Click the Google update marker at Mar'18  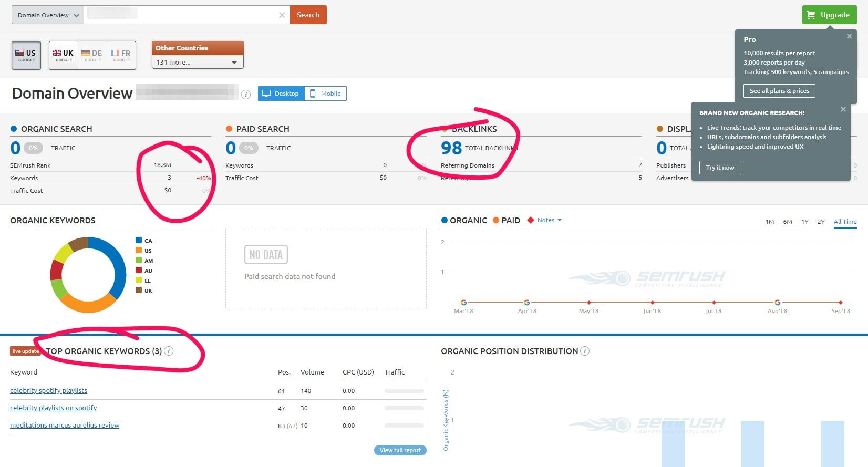pos(463,303)
